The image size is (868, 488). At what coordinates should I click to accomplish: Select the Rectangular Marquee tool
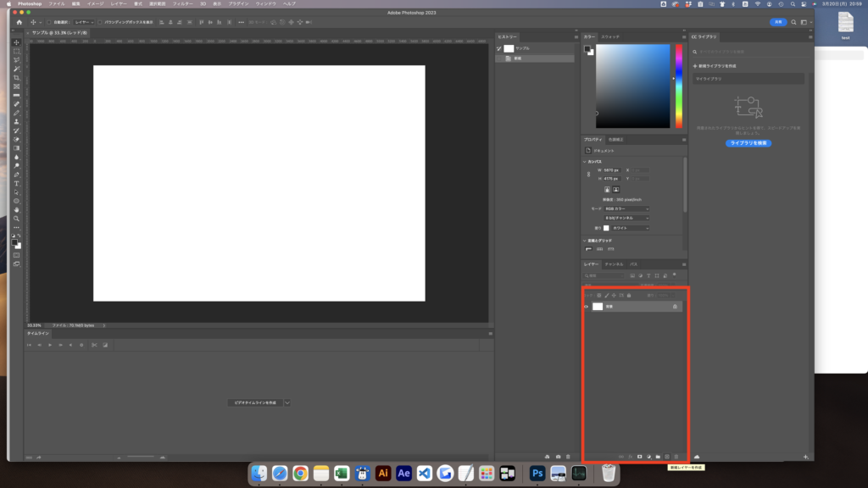(16, 52)
